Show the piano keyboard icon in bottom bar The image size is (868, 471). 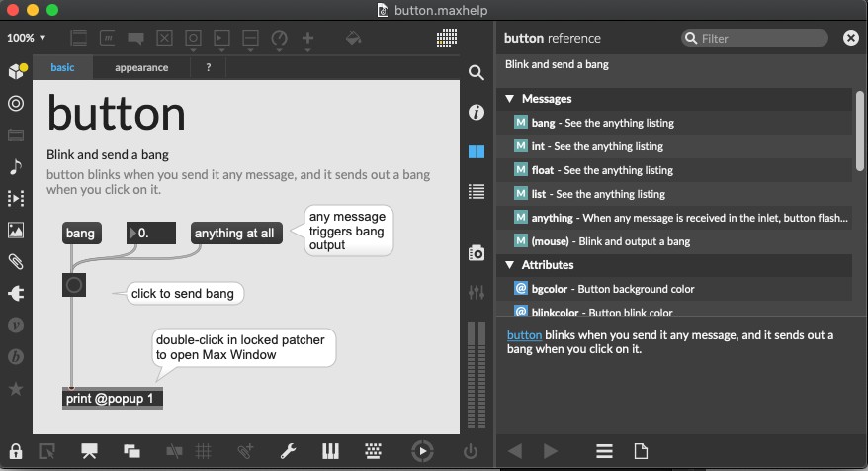click(x=330, y=451)
